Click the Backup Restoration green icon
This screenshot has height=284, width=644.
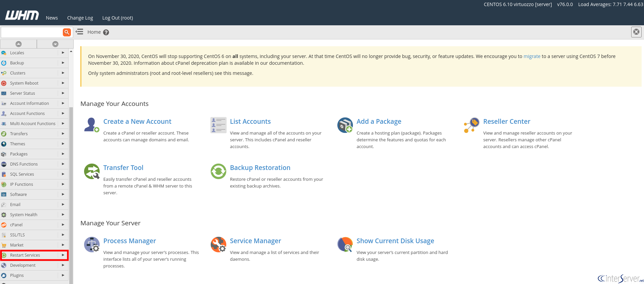[218, 171]
